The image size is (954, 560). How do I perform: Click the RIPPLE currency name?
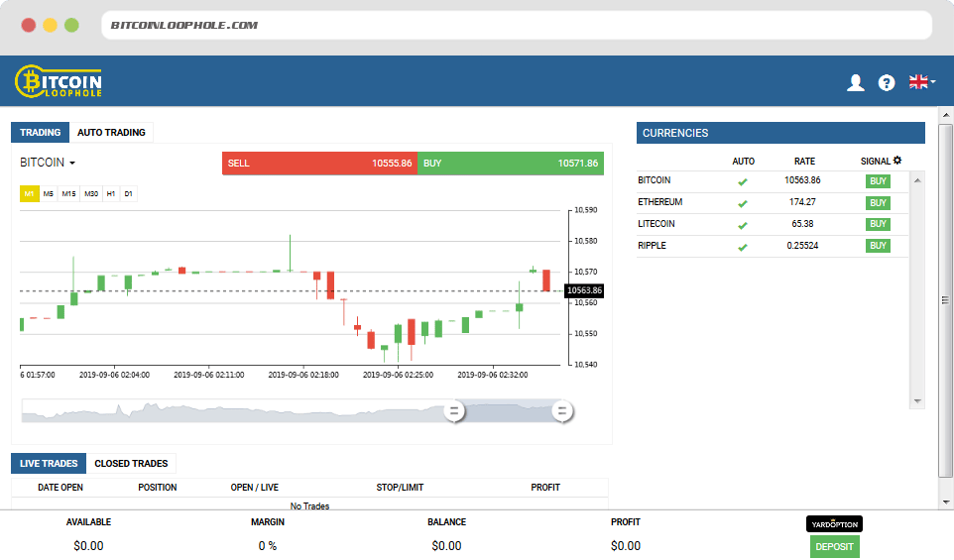tap(652, 246)
